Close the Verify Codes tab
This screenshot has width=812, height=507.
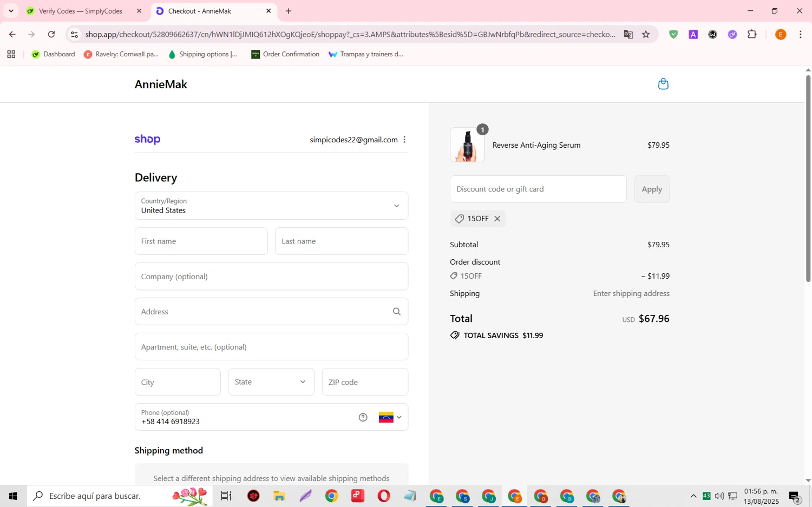pyautogui.click(x=139, y=11)
